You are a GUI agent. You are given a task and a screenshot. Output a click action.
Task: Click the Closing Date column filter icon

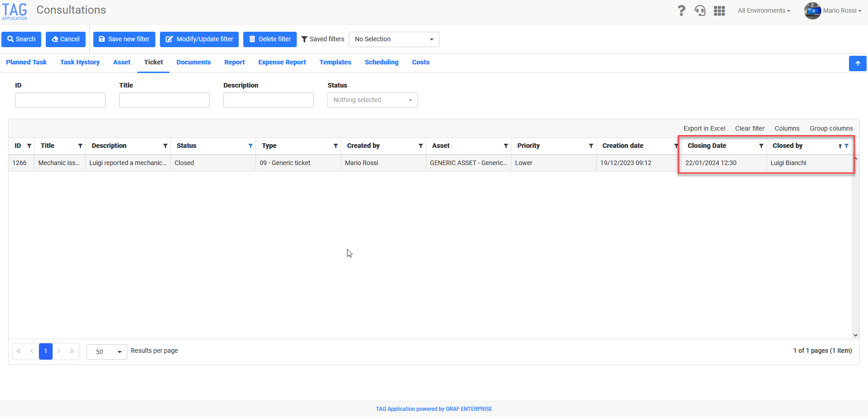[x=761, y=146]
